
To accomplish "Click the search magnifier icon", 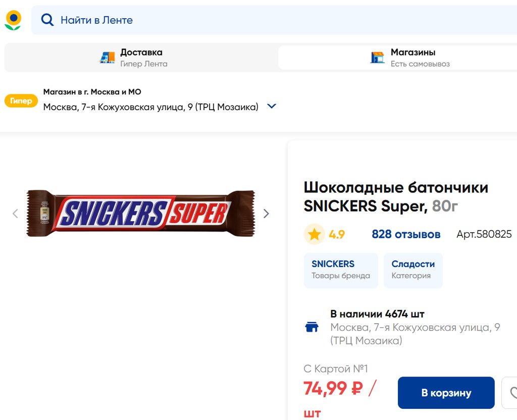I will pos(47,20).
